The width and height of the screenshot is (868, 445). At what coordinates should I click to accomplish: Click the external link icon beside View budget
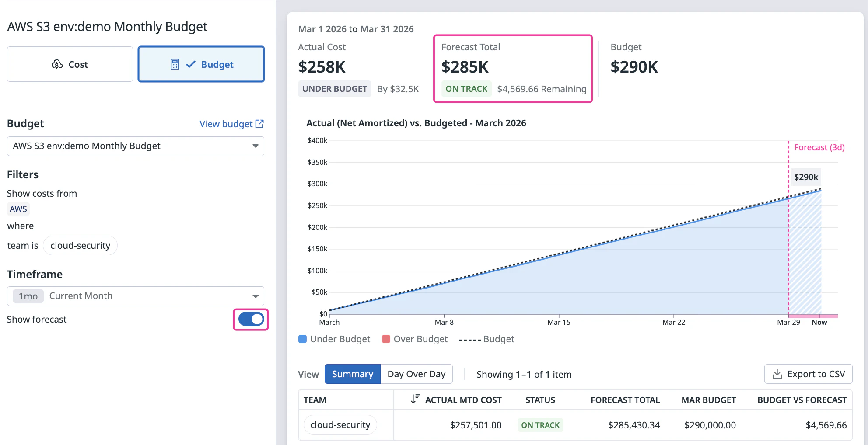pyautogui.click(x=259, y=124)
